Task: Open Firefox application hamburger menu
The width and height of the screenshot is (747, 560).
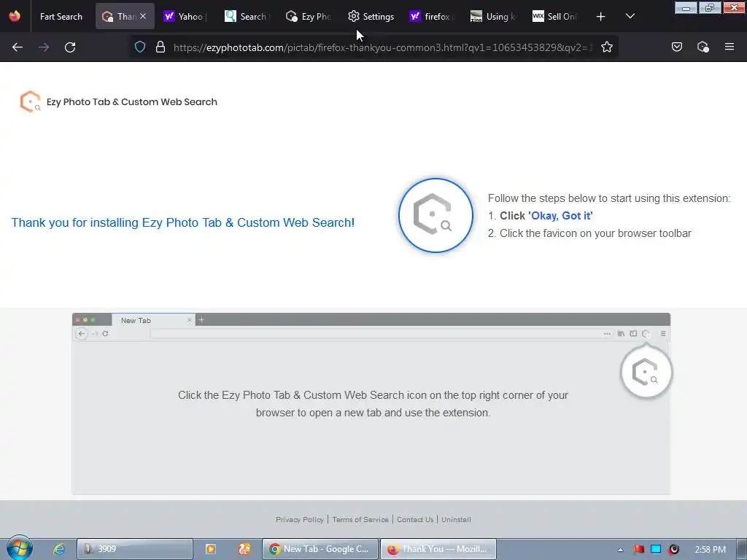Action: 729,47
